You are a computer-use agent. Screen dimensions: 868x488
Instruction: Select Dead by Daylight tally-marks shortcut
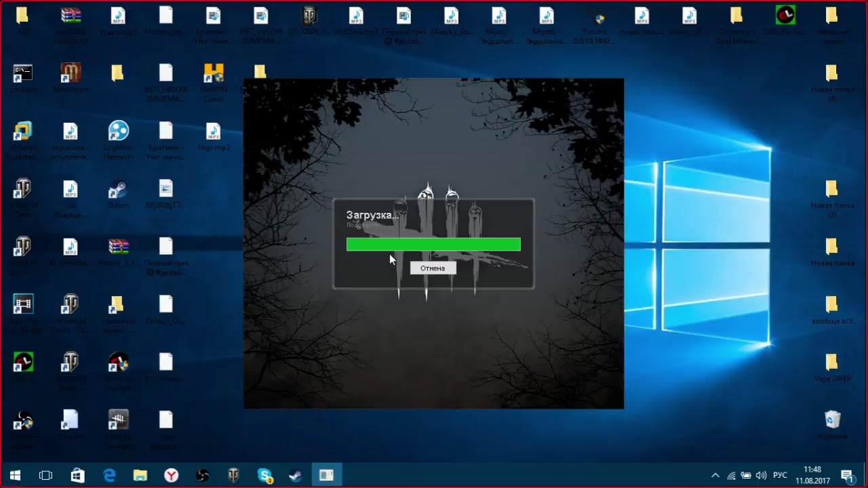click(x=119, y=430)
